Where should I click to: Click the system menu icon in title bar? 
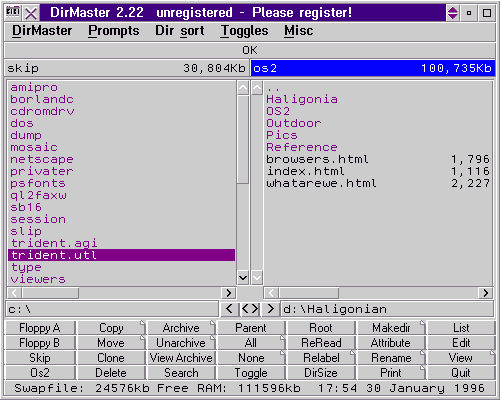coord(13,13)
